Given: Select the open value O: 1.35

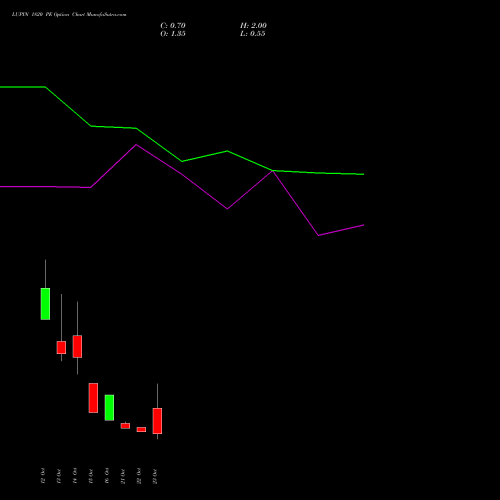Looking at the screenshot, I should pyautogui.click(x=173, y=34).
